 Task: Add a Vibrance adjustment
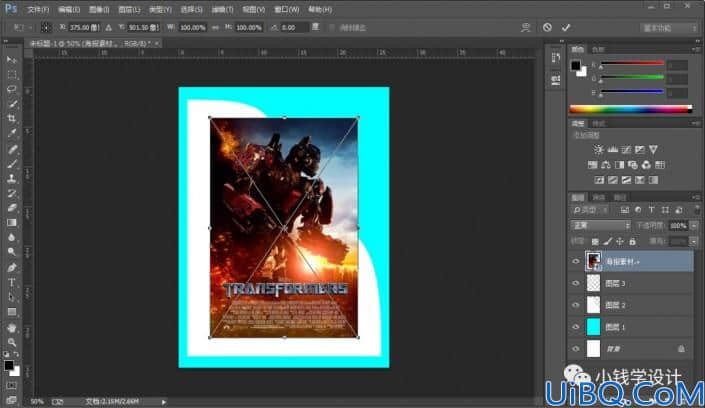[653, 149]
